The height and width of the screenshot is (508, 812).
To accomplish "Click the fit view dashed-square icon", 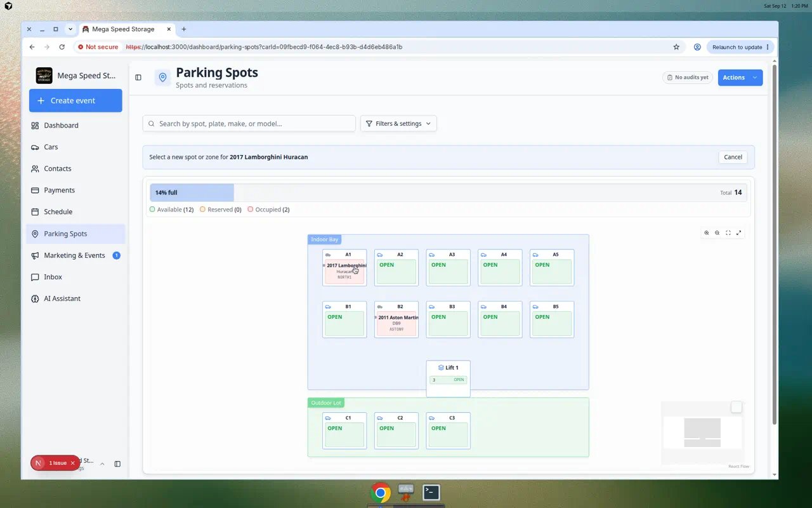I will (x=728, y=233).
